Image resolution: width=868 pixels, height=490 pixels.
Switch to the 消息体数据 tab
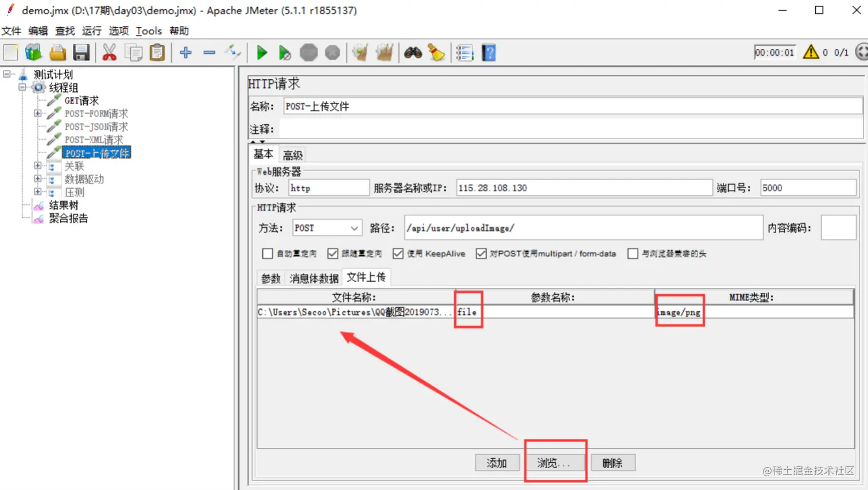(314, 279)
